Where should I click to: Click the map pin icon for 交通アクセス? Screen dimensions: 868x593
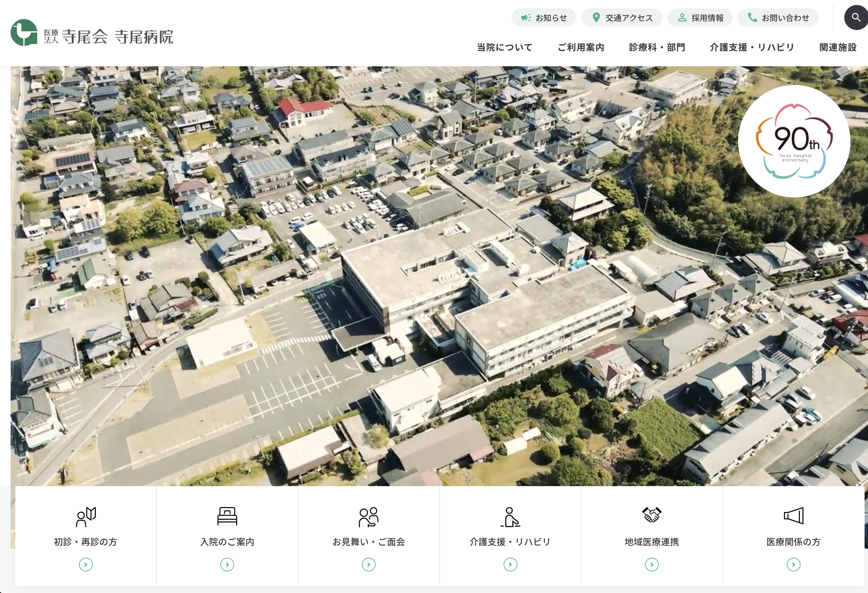pyautogui.click(x=596, y=17)
